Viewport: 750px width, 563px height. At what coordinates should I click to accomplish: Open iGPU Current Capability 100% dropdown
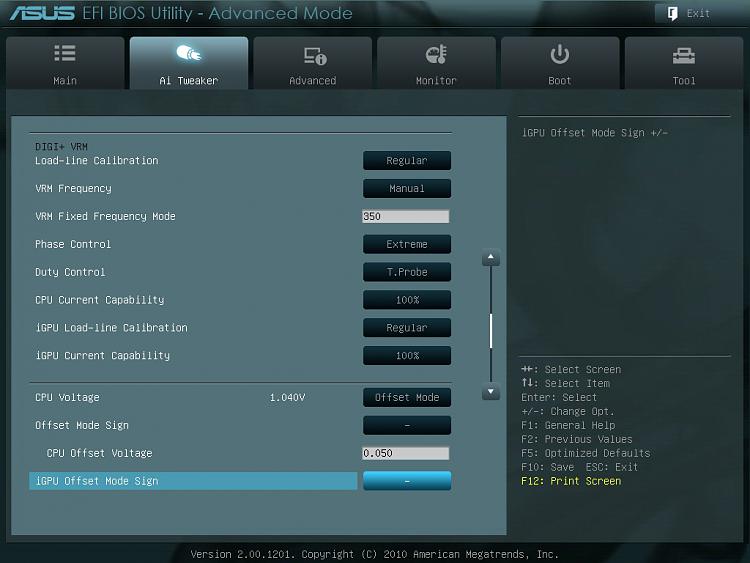pos(407,355)
